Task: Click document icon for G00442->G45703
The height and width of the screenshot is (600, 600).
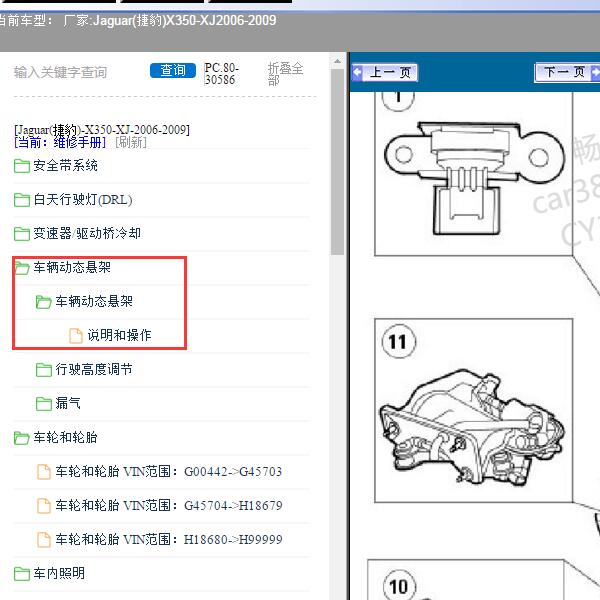Action: [44, 472]
